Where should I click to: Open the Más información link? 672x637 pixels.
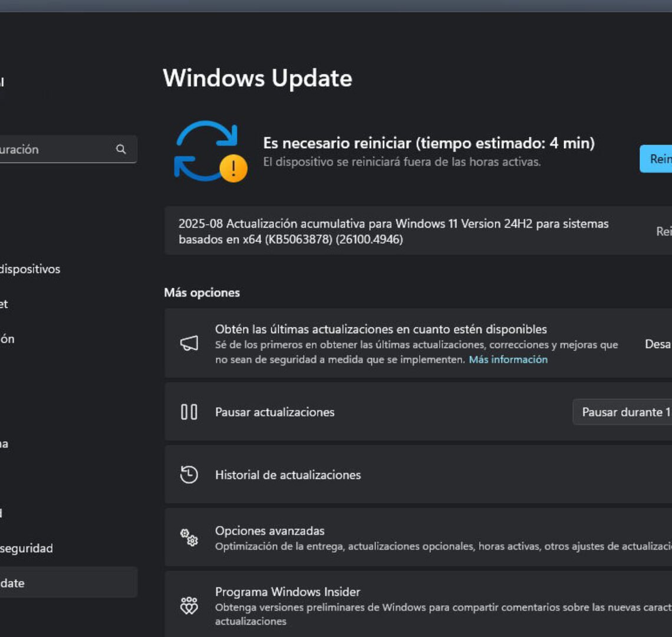508,359
